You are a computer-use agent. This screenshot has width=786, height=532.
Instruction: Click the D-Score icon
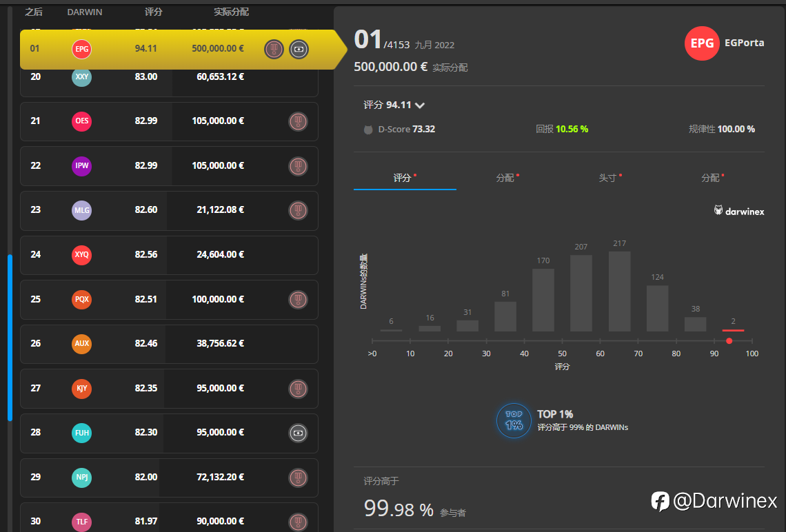[368, 130]
